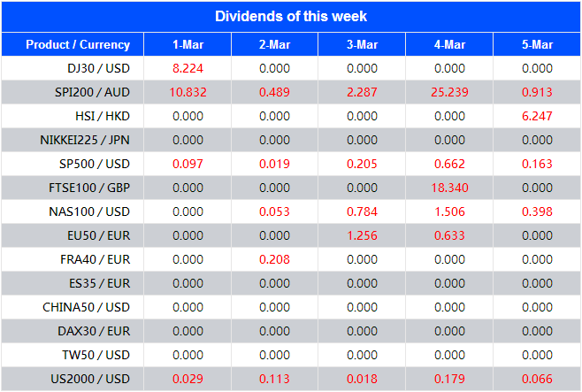Click the 'Dividends of this week' title
The image size is (582, 392).
(x=291, y=16)
